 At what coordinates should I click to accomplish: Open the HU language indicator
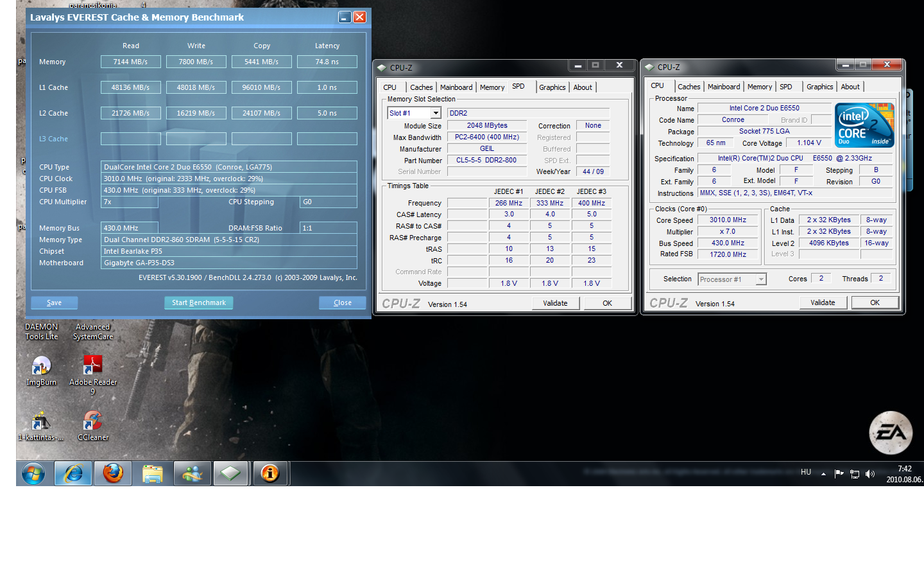(806, 472)
